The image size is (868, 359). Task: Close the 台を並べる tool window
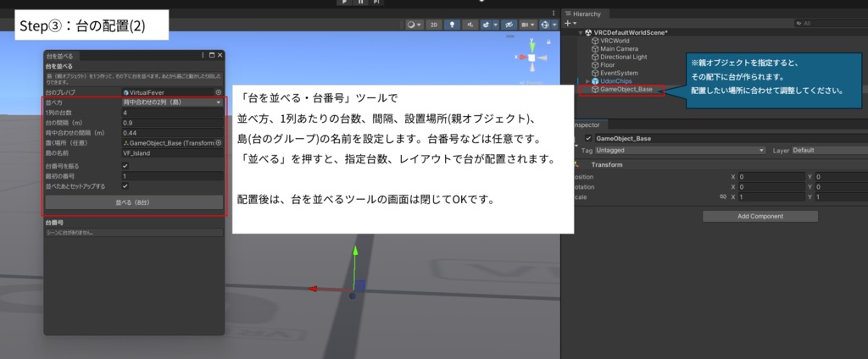click(220, 55)
